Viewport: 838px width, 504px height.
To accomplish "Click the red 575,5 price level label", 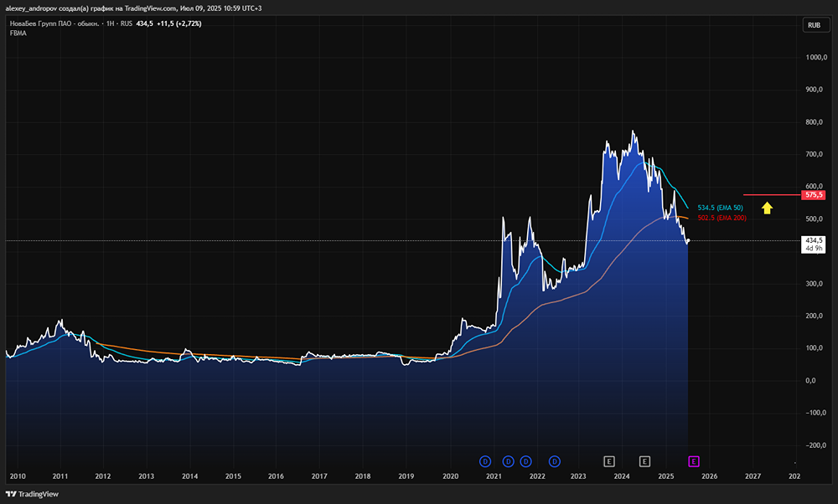I will (813, 195).
